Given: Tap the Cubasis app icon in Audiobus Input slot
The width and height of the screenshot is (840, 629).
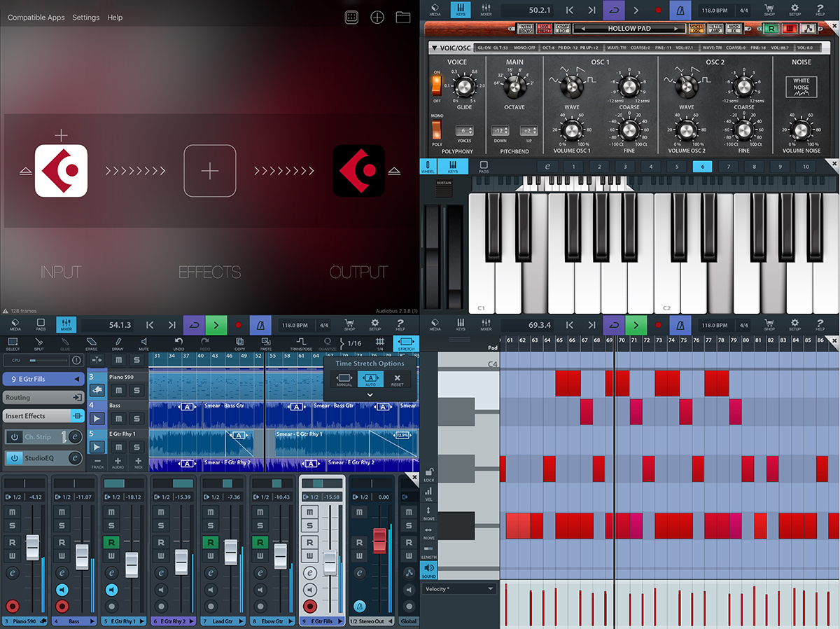Looking at the screenshot, I should [x=61, y=171].
